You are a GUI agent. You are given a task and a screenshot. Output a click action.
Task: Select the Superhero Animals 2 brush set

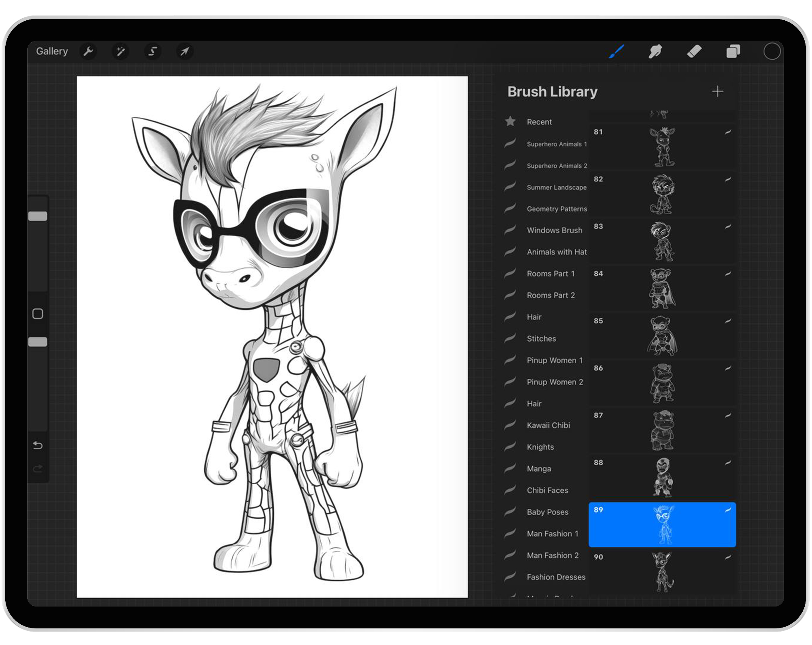pyautogui.click(x=557, y=166)
